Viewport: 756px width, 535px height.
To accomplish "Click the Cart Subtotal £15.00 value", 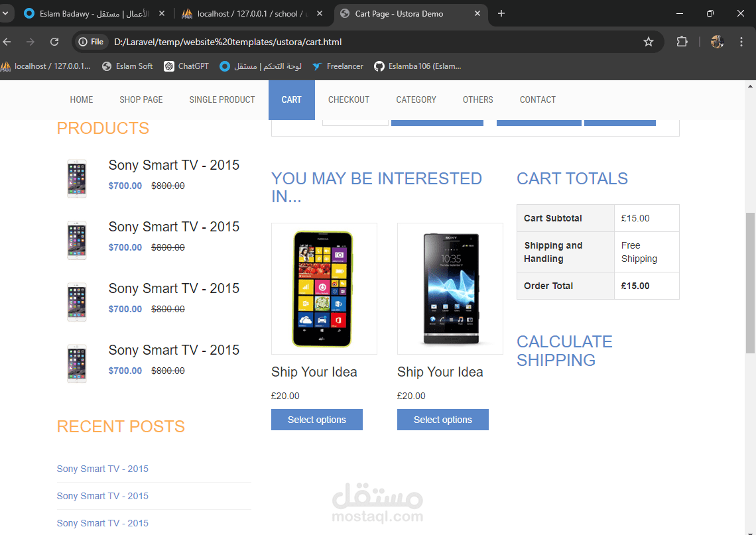I will pyautogui.click(x=635, y=218).
